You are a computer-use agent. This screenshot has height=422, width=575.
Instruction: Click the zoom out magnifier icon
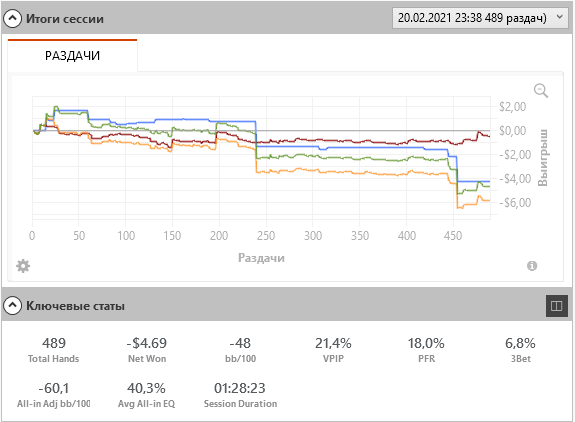(x=541, y=91)
